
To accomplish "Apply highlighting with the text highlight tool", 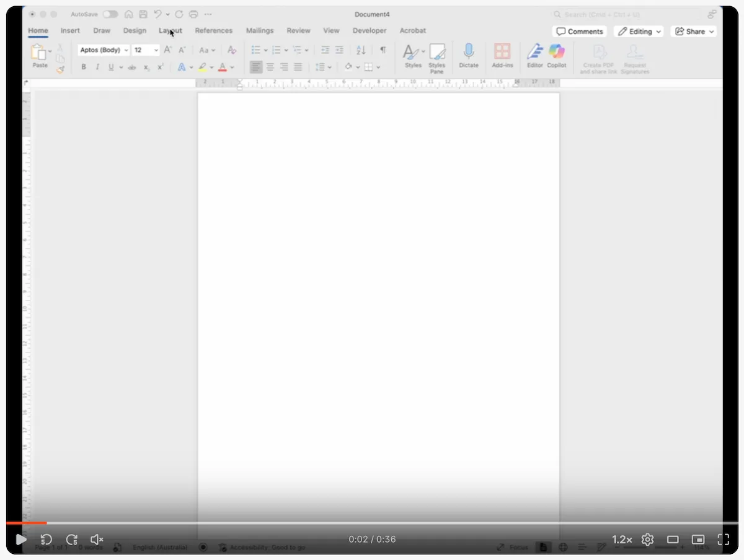I will tap(203, 67).
